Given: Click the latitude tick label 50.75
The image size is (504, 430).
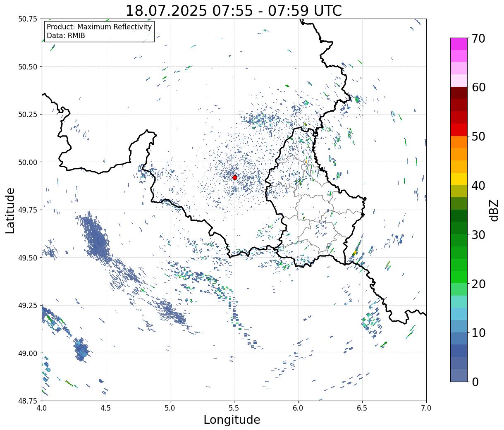Looking at the screenshot, I should pos(28,19).
